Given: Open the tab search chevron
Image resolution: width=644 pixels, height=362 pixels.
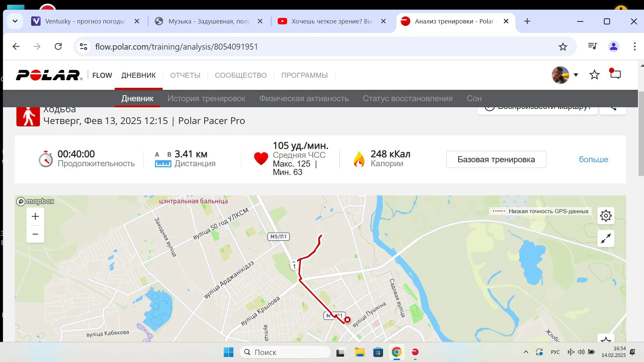Looking at the screenshot, I should [15, 21].
